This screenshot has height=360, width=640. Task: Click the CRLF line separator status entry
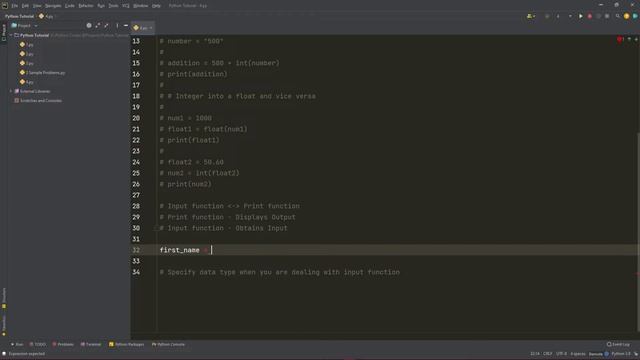click(548, 354)
